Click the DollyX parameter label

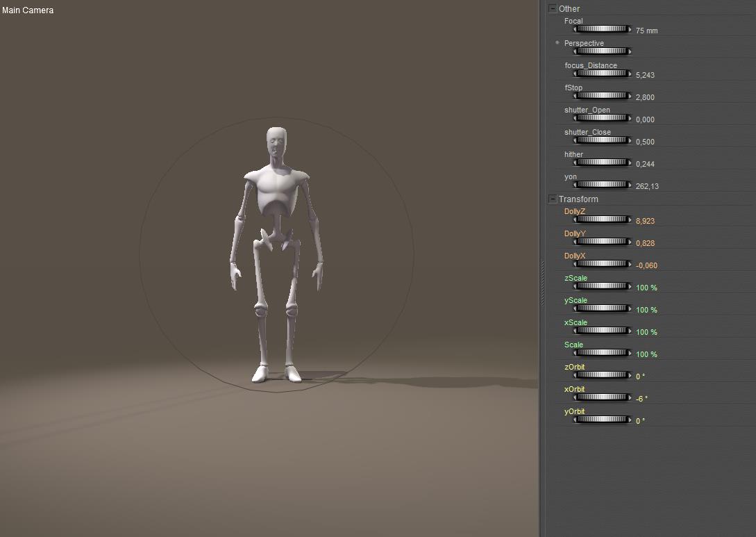pos(575,256)
